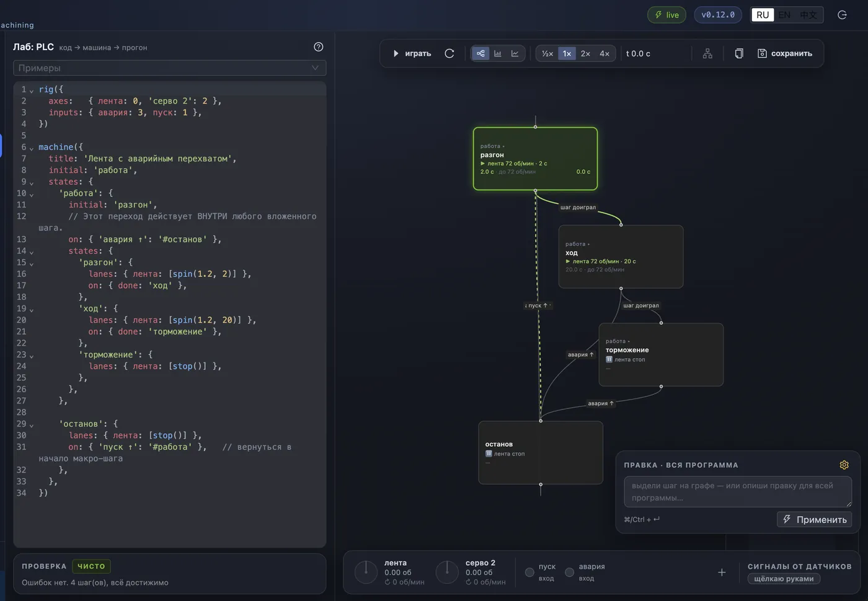868x601 pixels.
Task: Select the ход state node
Action: click(x=621, y=257)
